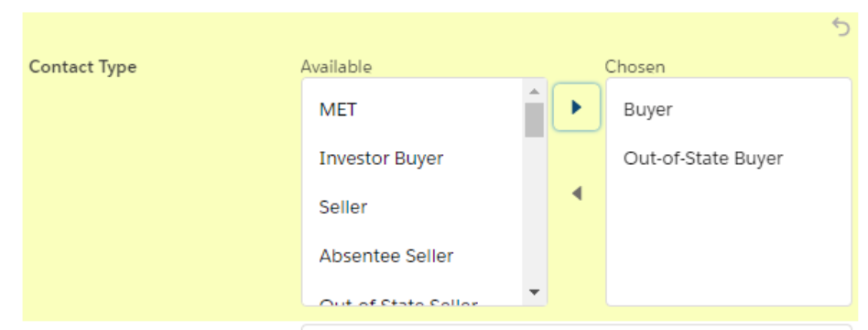Screen dimensions: 868x330
Task: Click the Available list scroll-down arrow
Action: coord(534,291)
